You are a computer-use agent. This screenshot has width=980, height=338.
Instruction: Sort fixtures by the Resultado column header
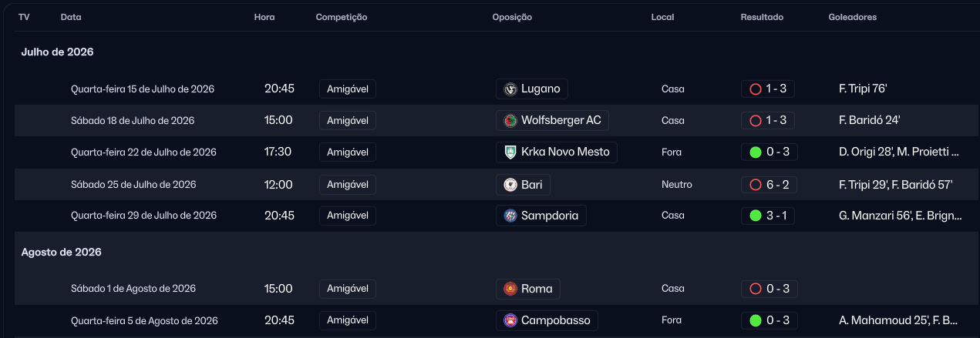[x=762, y=17]
